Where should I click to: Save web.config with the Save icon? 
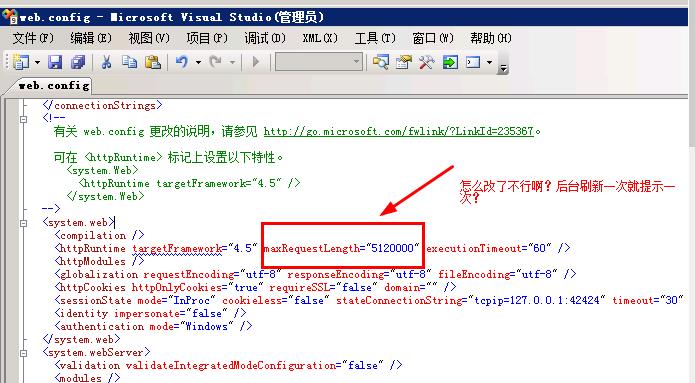[55, 62]
